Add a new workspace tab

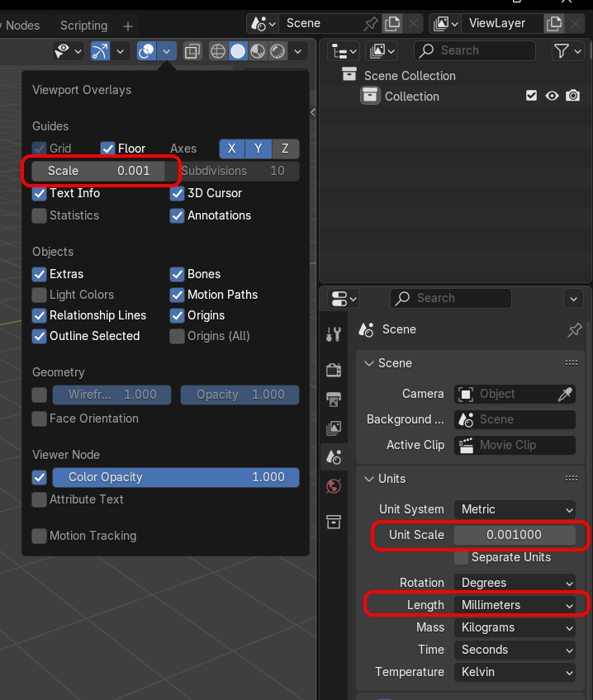tap(127, 26)
